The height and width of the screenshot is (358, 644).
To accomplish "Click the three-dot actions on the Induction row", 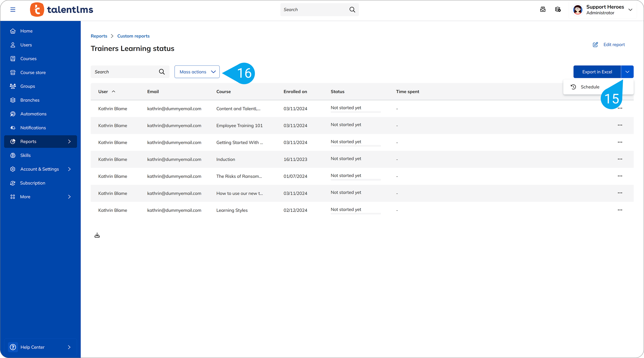I will coord(620,159).
